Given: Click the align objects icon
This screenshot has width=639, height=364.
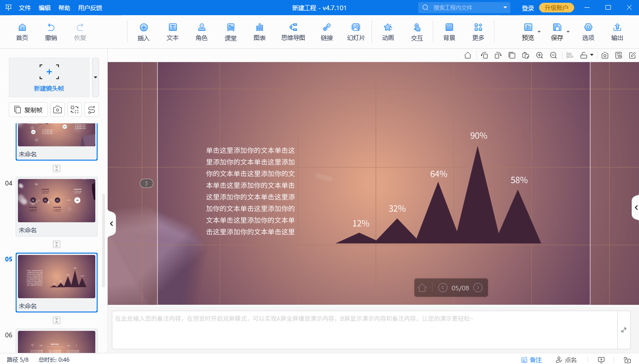Looking at the screenshot, I should [570, 55].
